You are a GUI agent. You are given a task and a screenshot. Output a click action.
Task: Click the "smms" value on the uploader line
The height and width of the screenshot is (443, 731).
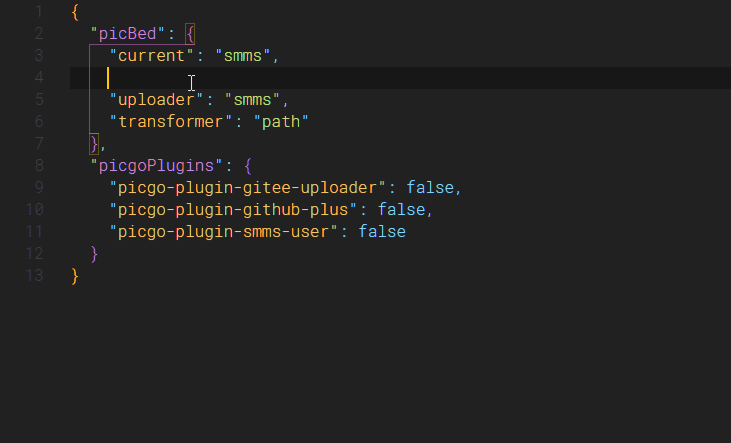[252, 100]
